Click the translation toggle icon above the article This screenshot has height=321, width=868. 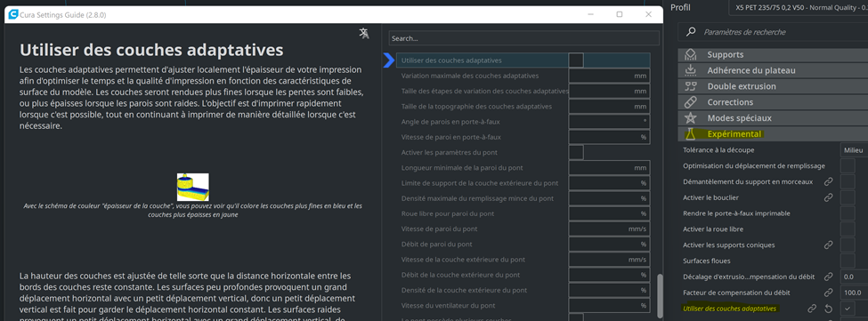pos(364,33)
